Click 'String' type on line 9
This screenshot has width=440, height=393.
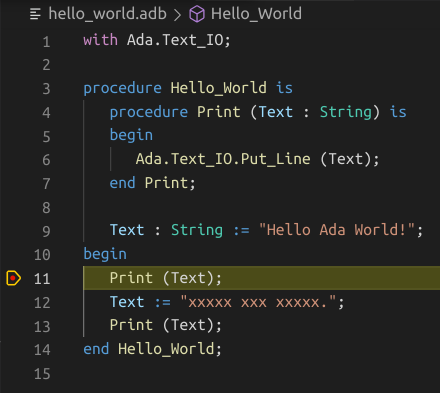click(197, 230)
